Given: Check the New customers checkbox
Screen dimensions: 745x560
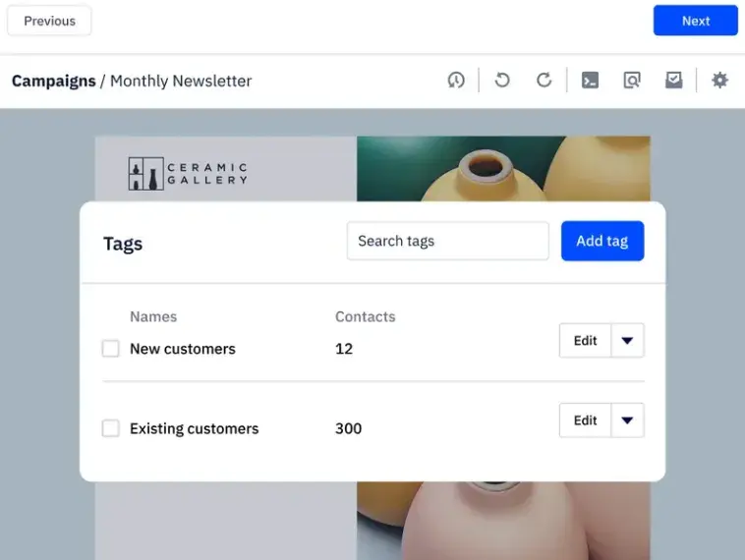Looking at the screenshot, I should point(111,348).
